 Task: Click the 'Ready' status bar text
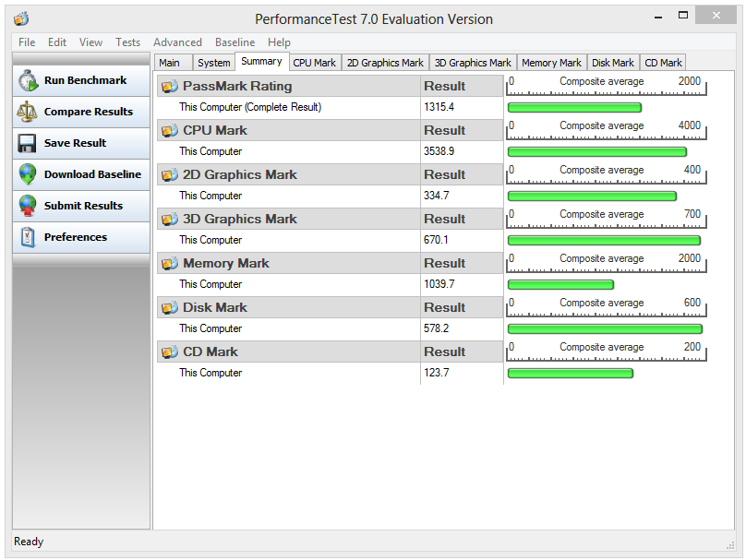pyautogui.click(x=29, y=542)
